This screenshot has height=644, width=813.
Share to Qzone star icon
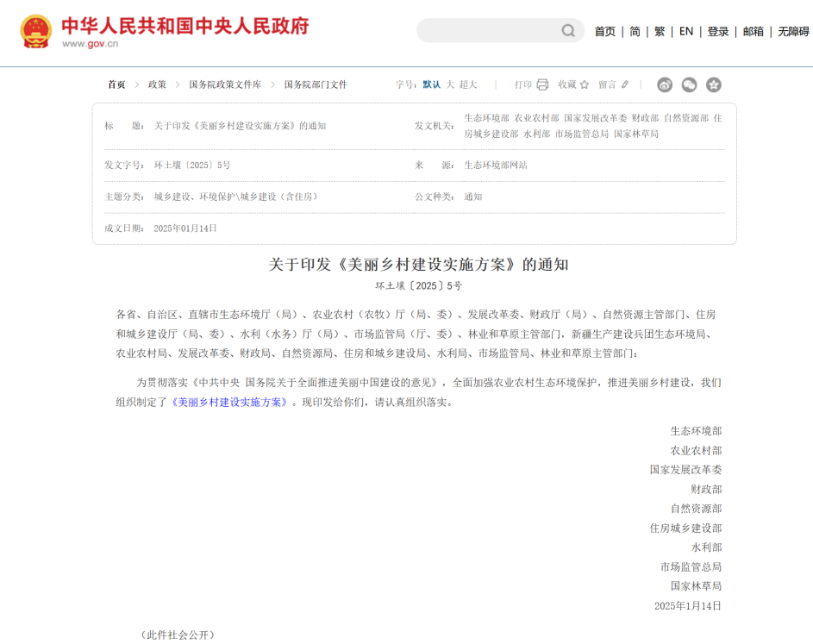click(714, 84)
